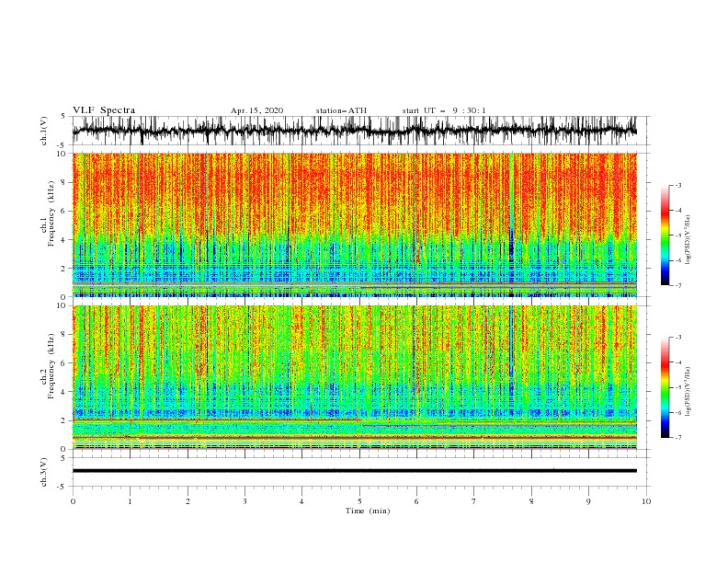Click the "ch.3(V)" axis label
Viewport: 728px width, 563px height.
(44, 472)
